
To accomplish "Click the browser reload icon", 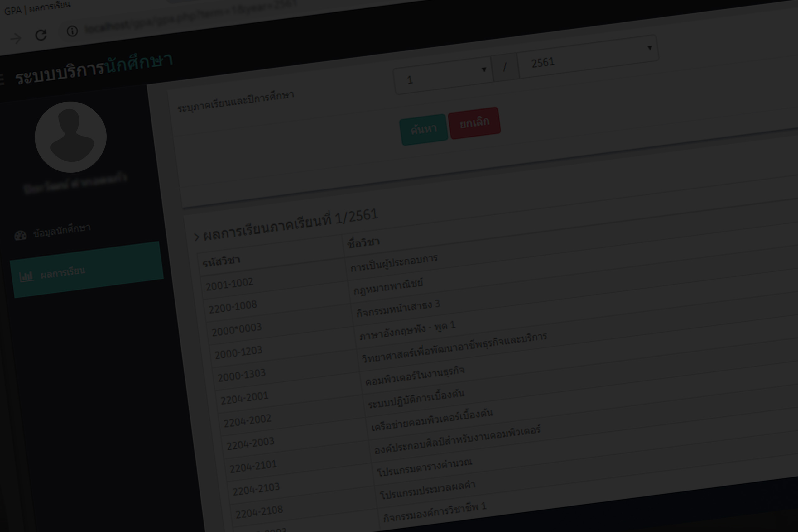I will click(41, 35).
